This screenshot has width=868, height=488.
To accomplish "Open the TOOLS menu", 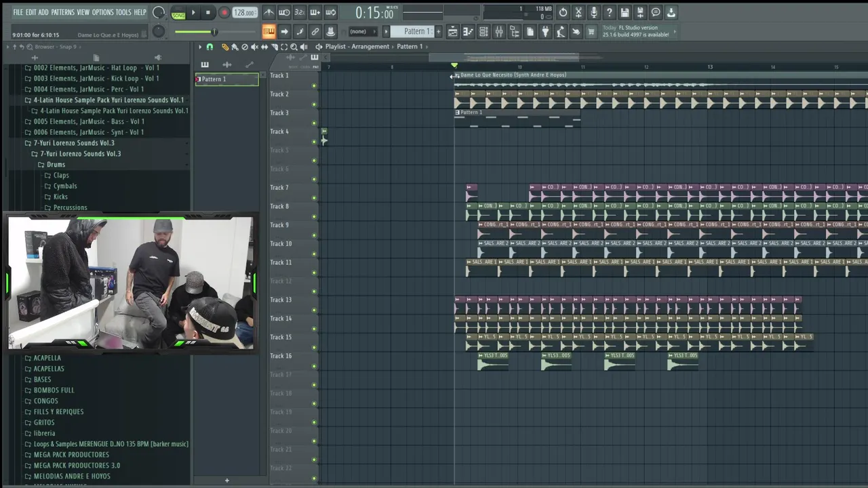I will [123, 12].
